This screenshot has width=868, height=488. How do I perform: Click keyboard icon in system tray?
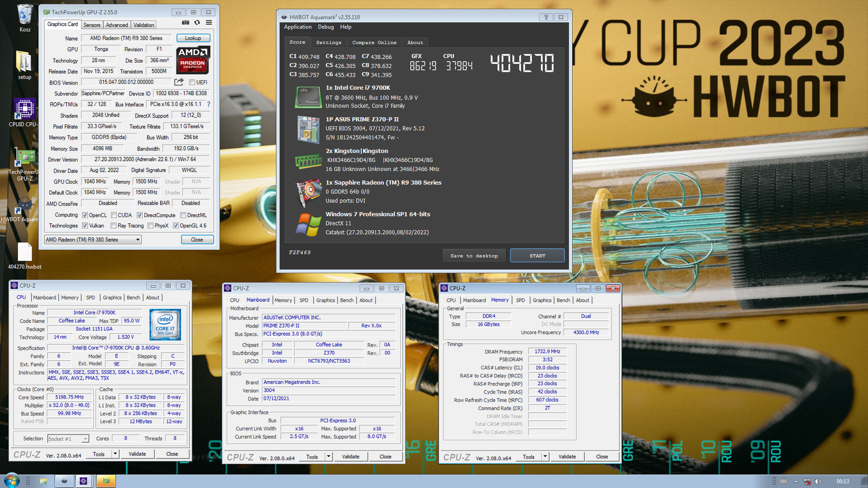[x=783, y=481]
